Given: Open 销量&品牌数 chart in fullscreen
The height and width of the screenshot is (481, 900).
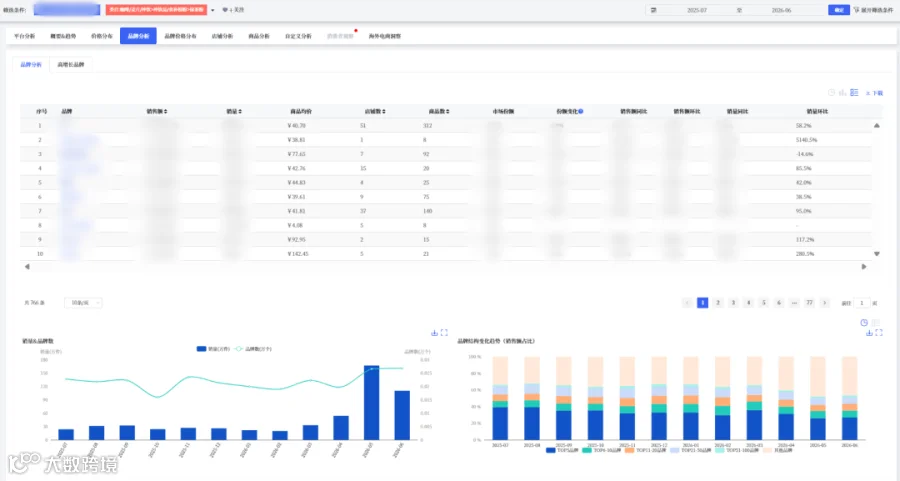Looking at the screenshot, I should coord(444,333).
